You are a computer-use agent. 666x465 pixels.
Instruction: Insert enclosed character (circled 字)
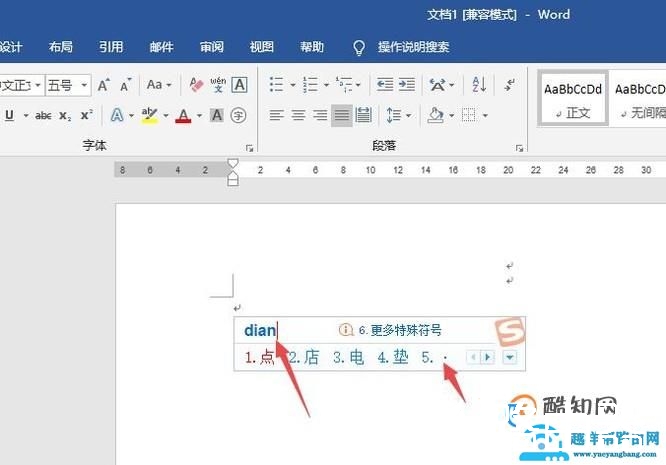238,115
